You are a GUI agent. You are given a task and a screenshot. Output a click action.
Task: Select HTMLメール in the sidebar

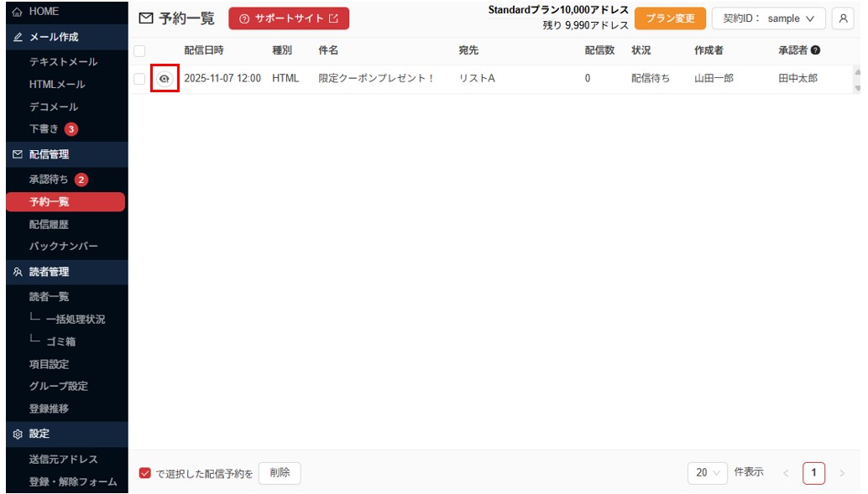pos(57,84)
